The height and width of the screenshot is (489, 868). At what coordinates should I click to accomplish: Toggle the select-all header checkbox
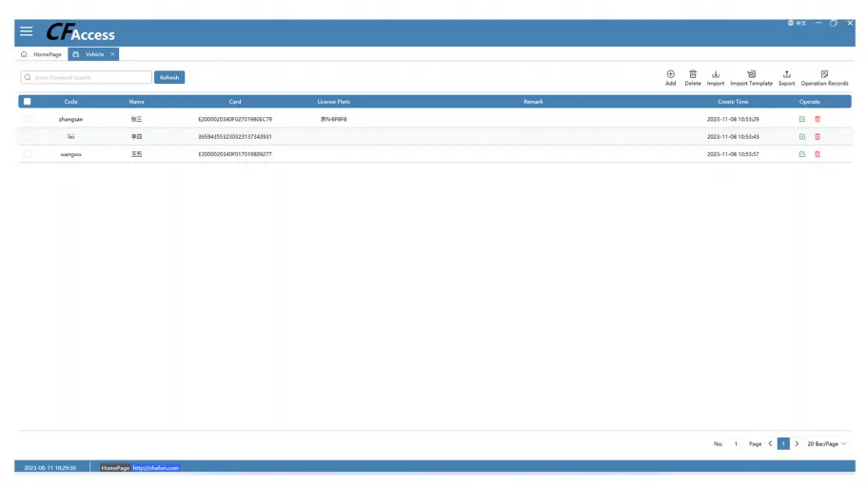27,102
